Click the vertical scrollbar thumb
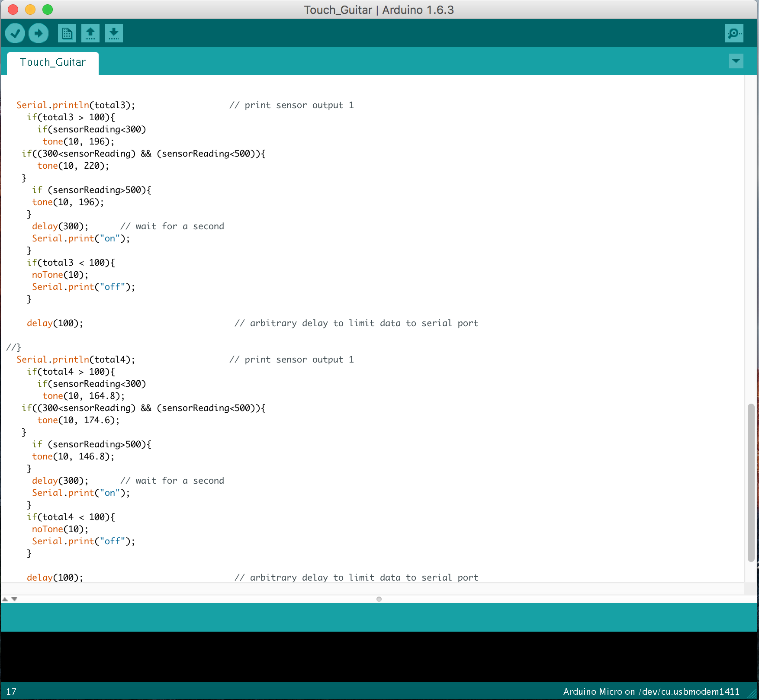 pyautogui.click(x=751, y=482)
